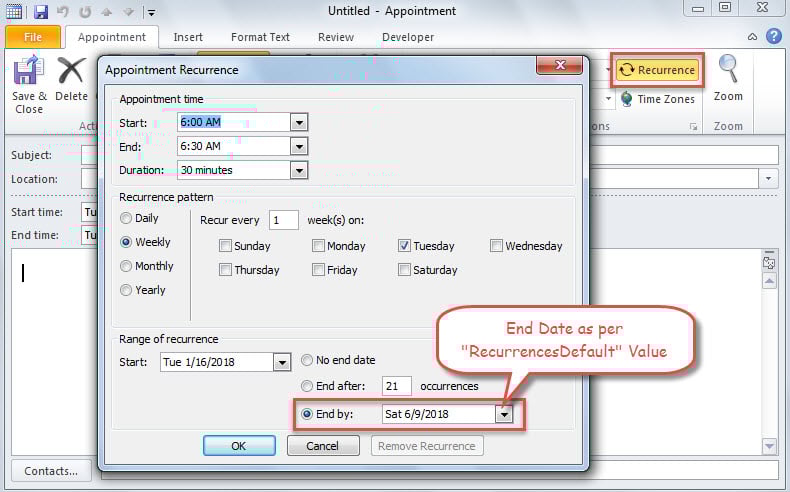
Task: Click the occurrences count input field
Action: (x=397, y=386)
